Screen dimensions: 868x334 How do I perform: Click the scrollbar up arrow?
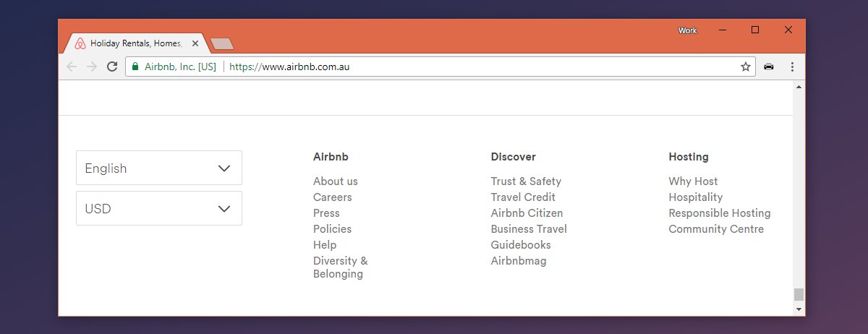[x=799, y=87]
